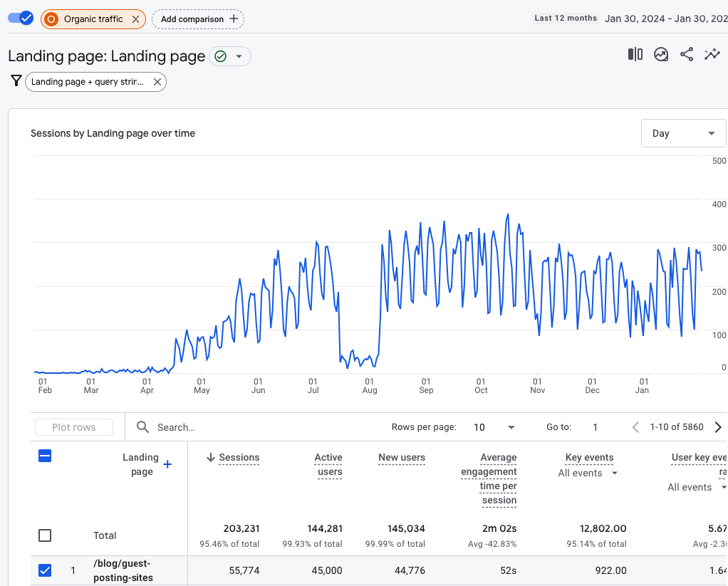The image size is (728, 586).
Task: Sort by the Sessions column header
Action: point(239,458)
